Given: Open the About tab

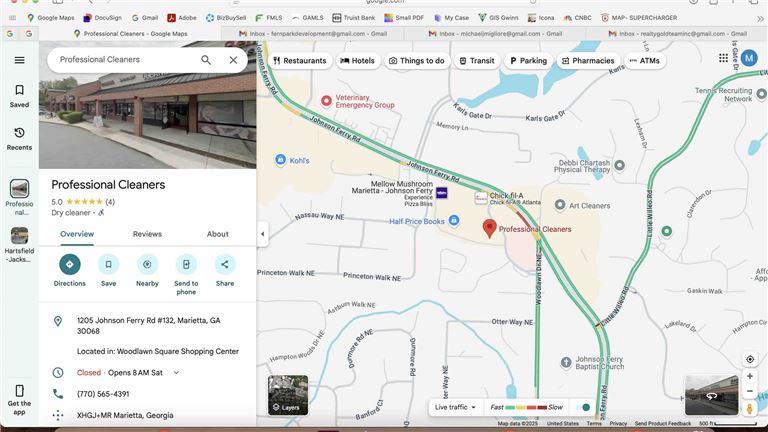Looking at the screenshot, I should click(x=218, y=234).
